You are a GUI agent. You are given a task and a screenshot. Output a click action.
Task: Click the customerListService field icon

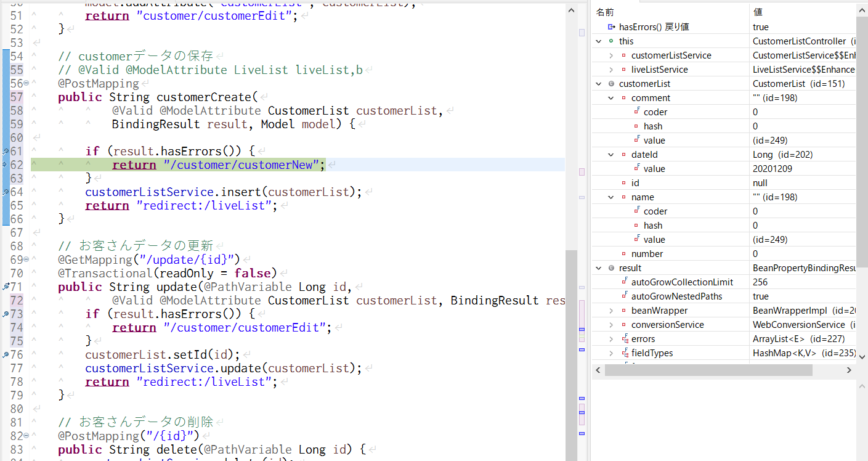tap(623, 55)
